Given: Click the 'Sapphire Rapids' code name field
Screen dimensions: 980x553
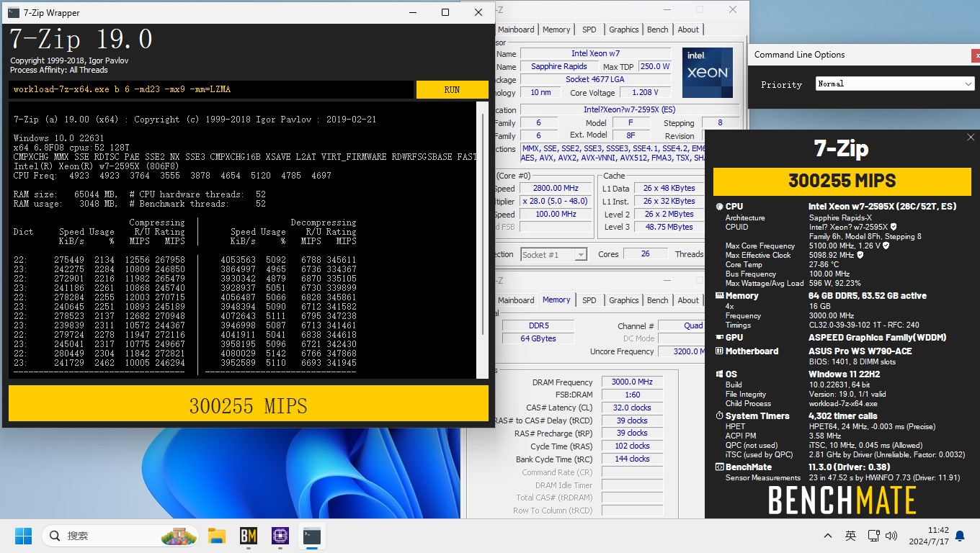Looking at the screenshot, I should [559, 66].
